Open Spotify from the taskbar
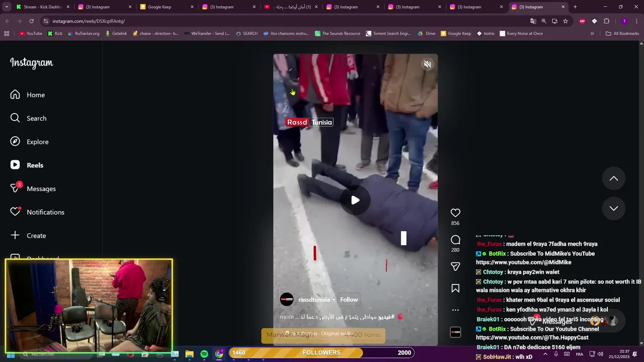 pyautogui.click(x=204, y=354)
